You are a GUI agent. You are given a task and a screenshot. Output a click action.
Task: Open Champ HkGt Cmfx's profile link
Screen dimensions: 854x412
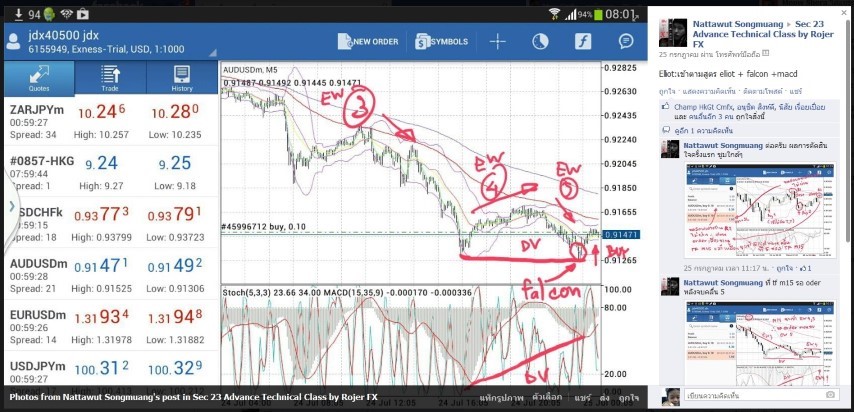pos(702,107)
